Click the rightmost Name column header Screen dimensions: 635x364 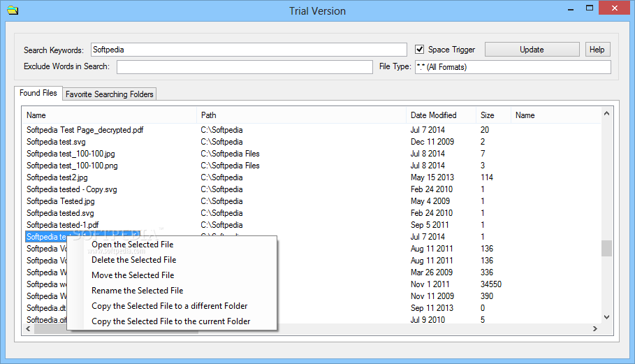coord(555,115)
